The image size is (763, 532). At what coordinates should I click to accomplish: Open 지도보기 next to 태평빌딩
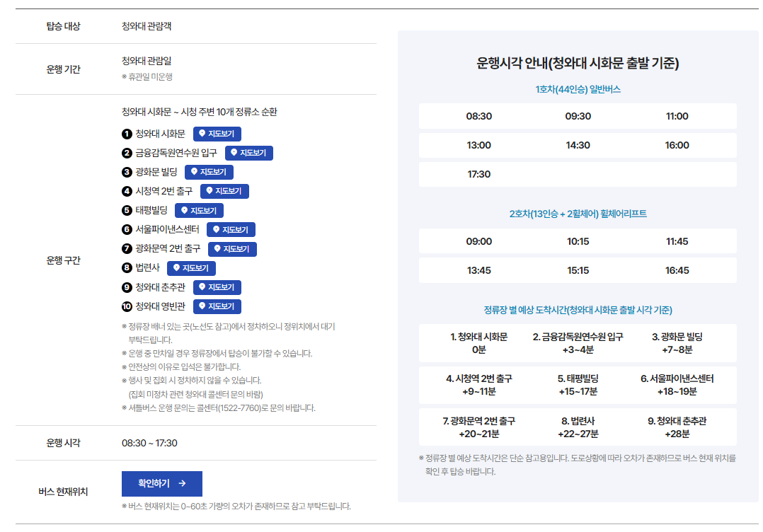(199, 211)
